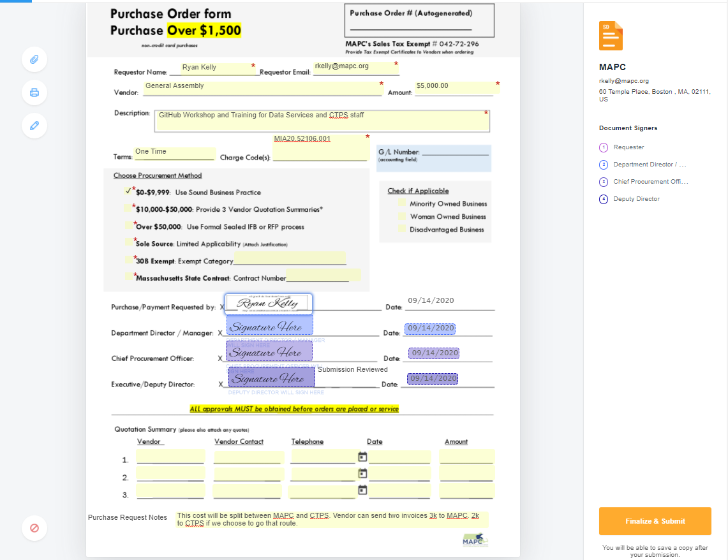Viewport: 728px width, 560px height.
Task: Click the red decline icon
Action: pyautogui.click(x=34, y=528)
